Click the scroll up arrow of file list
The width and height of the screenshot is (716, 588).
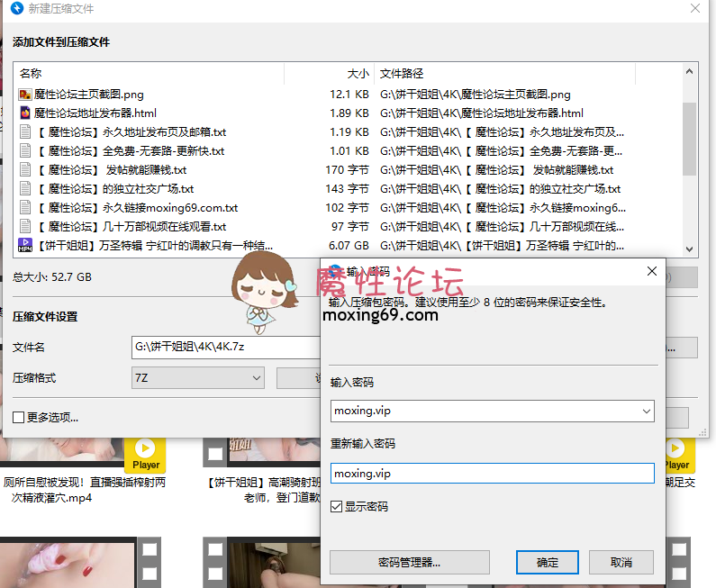(689, 72)
